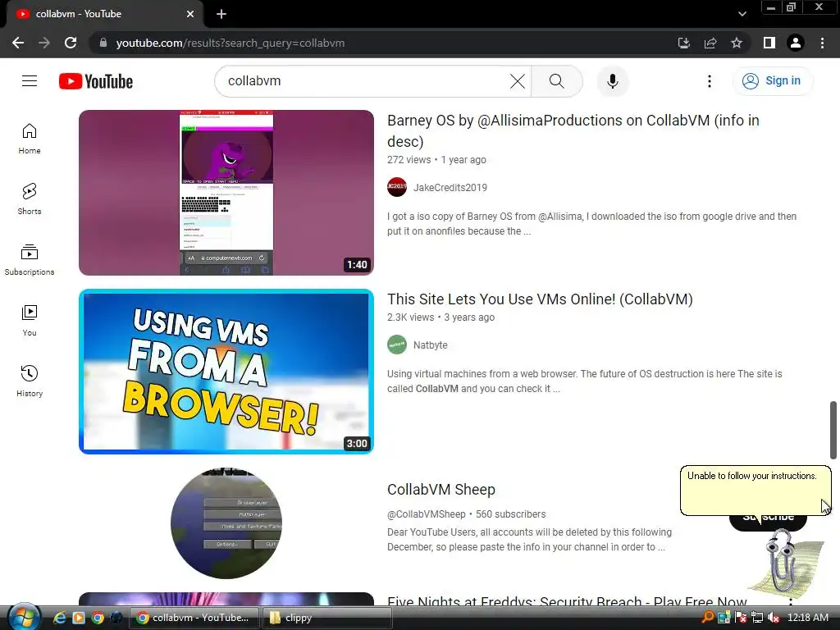The image size is (840, 630).
Task: Open the Windows Start orb
Action: point(23,617)
